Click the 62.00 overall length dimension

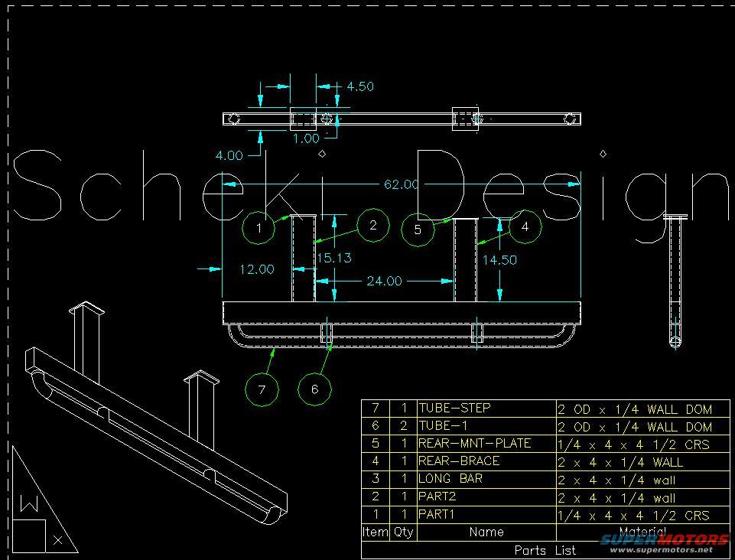[401, 184]
